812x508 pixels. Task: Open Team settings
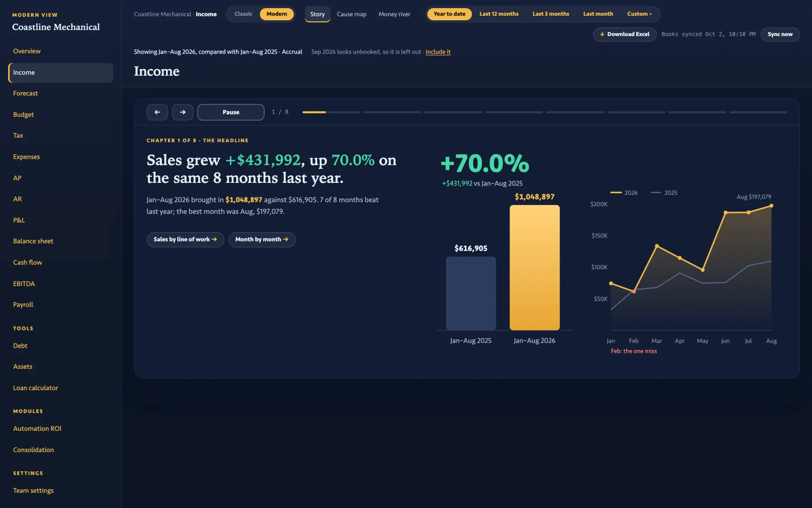point(60,490)
